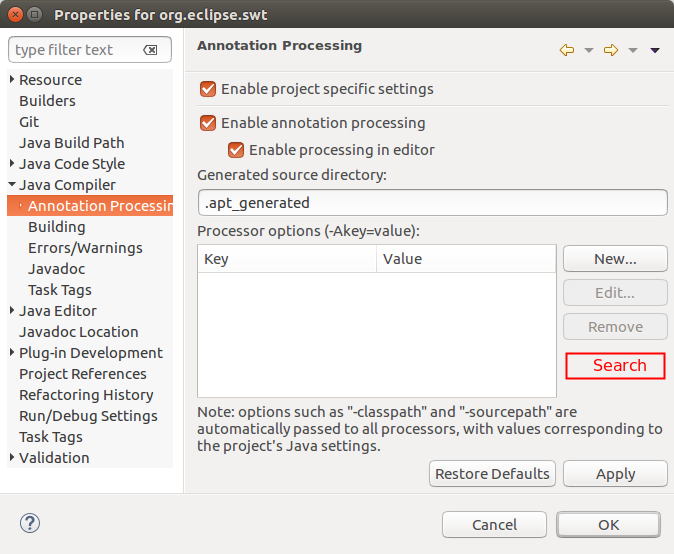Sort by the Value column header

tap(466, 259)
